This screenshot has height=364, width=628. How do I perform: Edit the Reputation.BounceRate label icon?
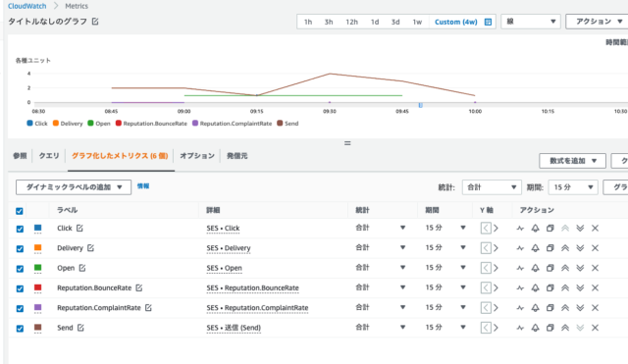(x=139, y=287)
